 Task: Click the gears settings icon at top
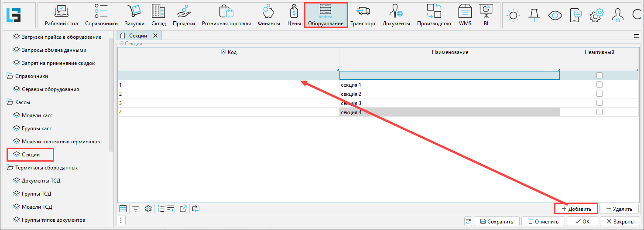[596, 15]
